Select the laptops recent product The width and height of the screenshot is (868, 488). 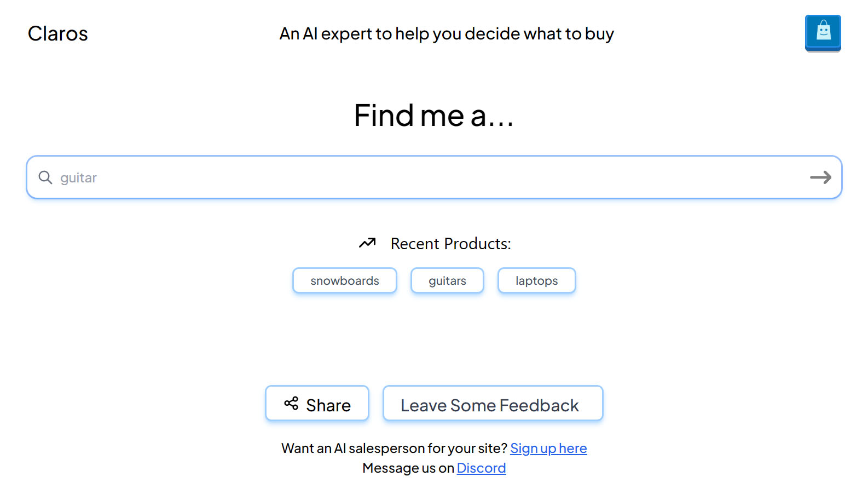[536, 280]
